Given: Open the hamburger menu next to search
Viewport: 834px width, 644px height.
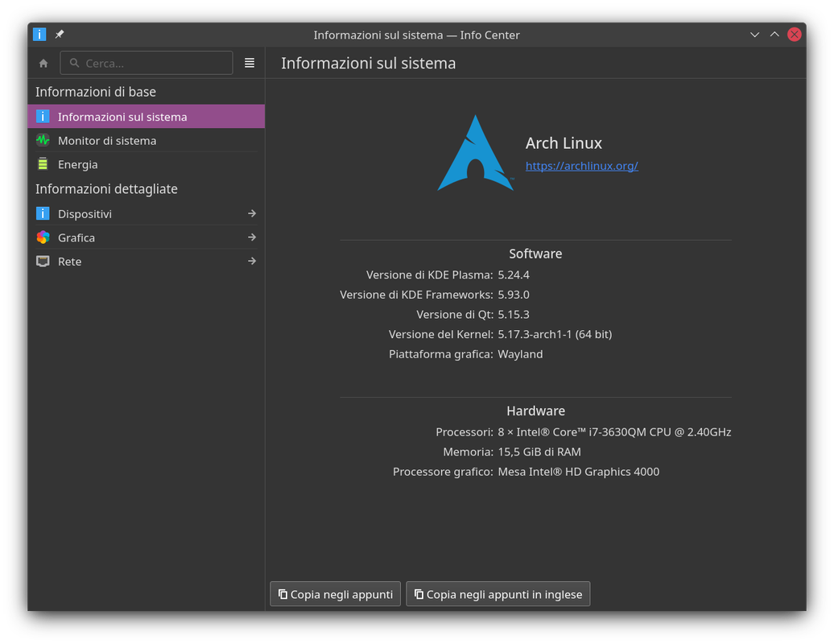Looking at the screenshot, I should 249,64.
